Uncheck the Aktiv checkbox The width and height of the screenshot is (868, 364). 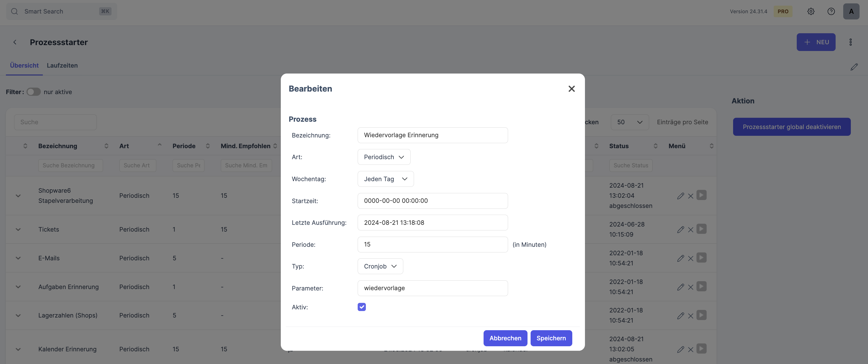point(362,307)
